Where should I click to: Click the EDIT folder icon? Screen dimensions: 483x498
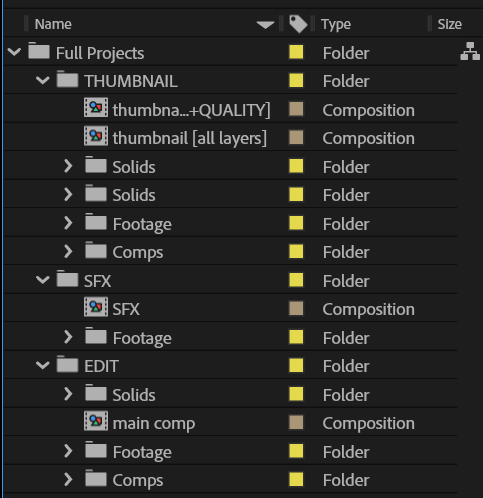tap(67, 364)
